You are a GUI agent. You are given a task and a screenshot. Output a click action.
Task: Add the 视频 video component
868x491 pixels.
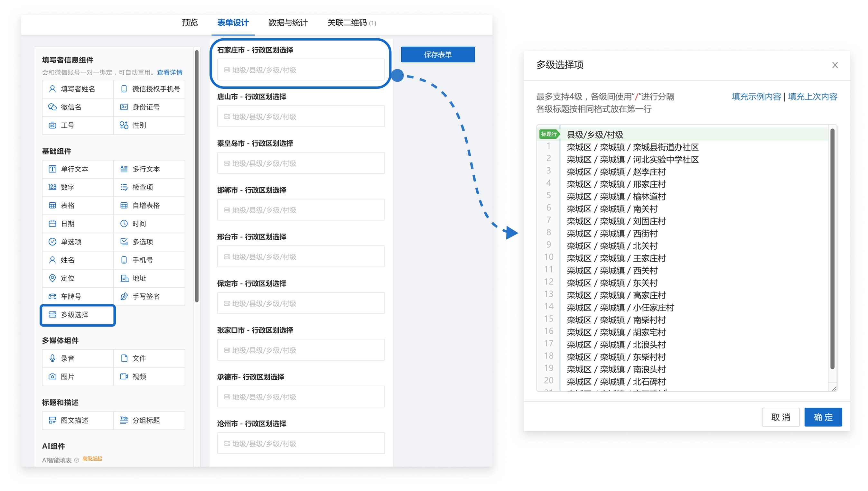(x=139, y=377)
